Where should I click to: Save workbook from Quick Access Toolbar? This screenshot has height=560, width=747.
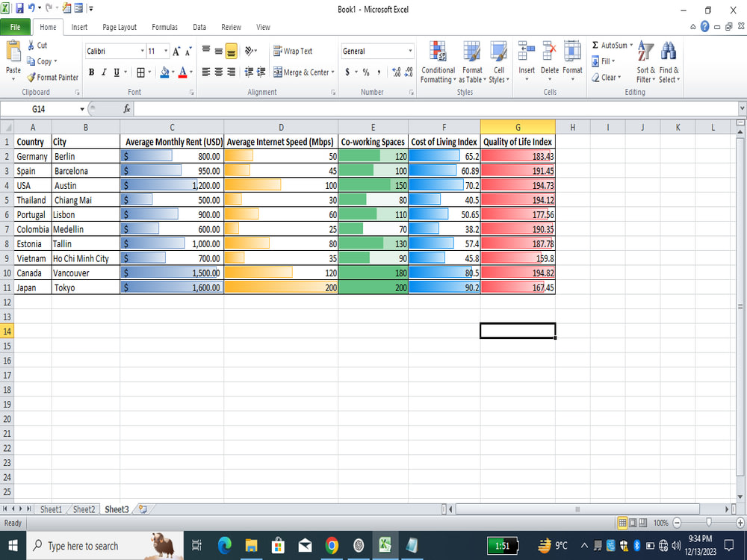point(19,8)
